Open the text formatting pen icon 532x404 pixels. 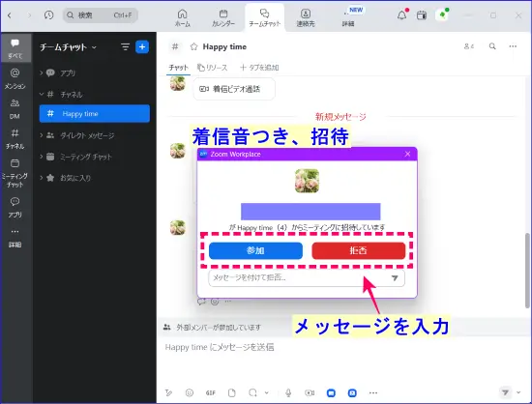(x=168, y=392)
